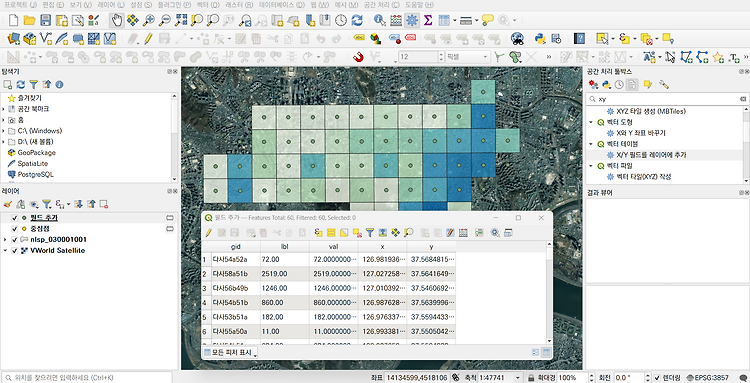Select the Pan Map hand tool
Screen dimensions: 750x383
116,20
